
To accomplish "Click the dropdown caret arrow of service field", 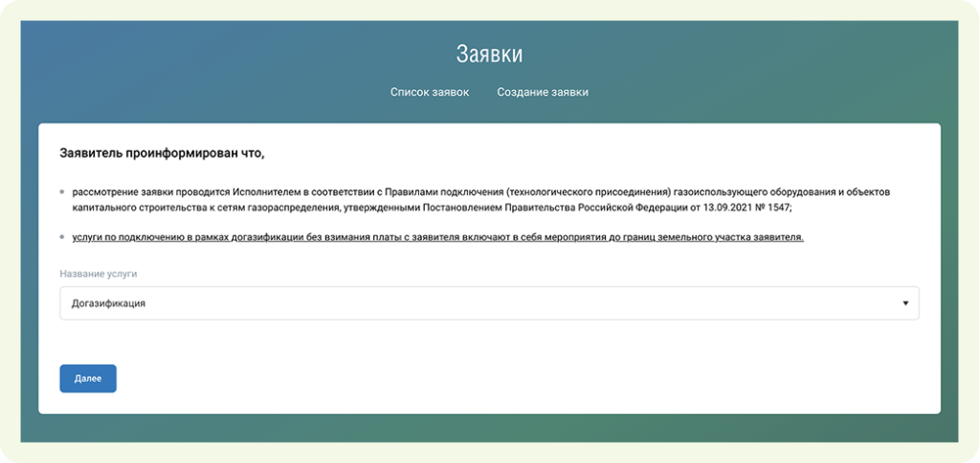I will coord(905,303).
